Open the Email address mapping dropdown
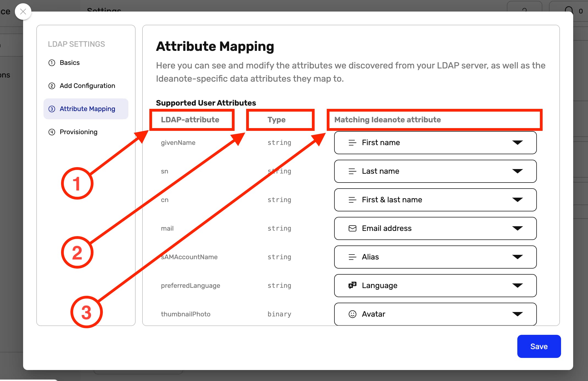 point(517,228)
